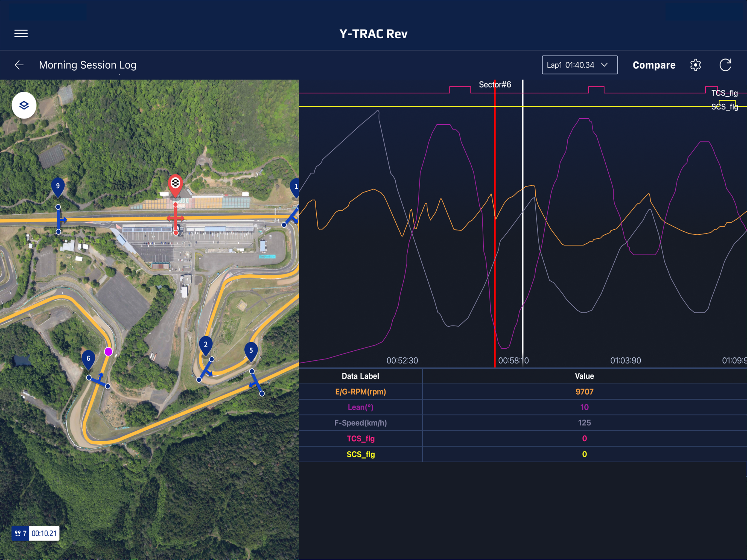
Task: Open the hamburger menu
Action: [21, 33]
